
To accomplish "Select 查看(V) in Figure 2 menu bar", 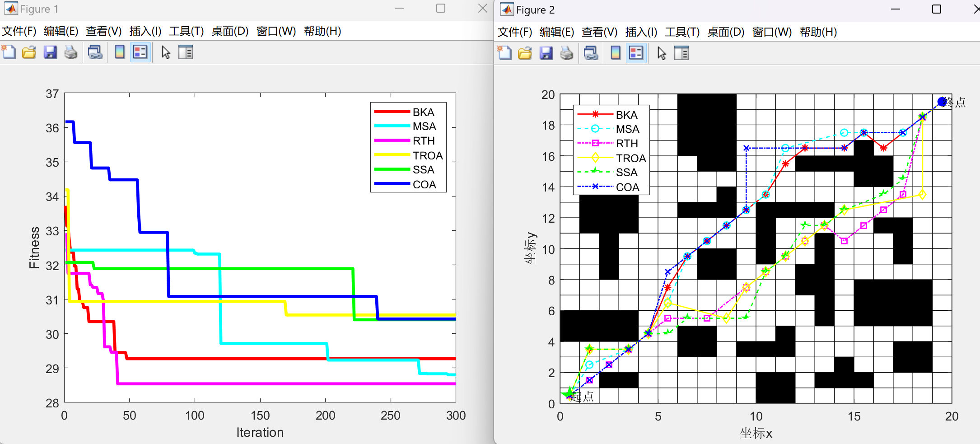I will pos(599,32).
